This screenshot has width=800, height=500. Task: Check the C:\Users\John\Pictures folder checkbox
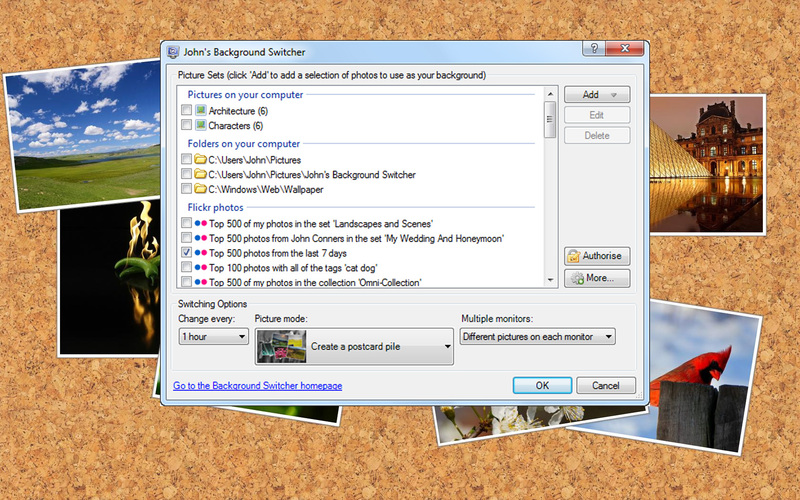(186, 159)
